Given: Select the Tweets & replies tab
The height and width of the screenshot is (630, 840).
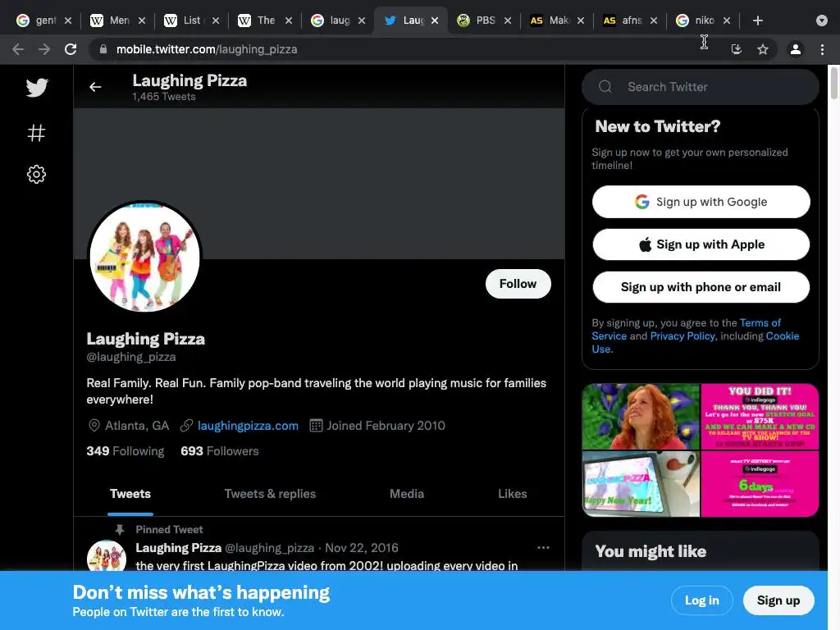Looking at the screenshot, I should click(270, 494).
